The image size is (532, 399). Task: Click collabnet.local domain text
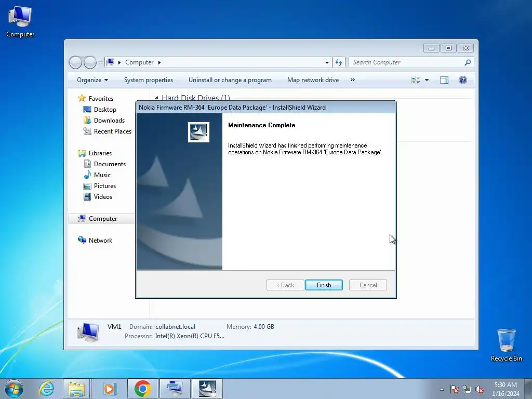[x=176, y=327]
